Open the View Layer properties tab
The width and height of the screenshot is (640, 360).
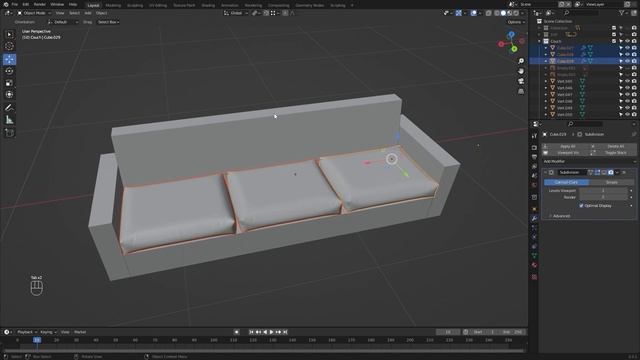tap(534, 167)
